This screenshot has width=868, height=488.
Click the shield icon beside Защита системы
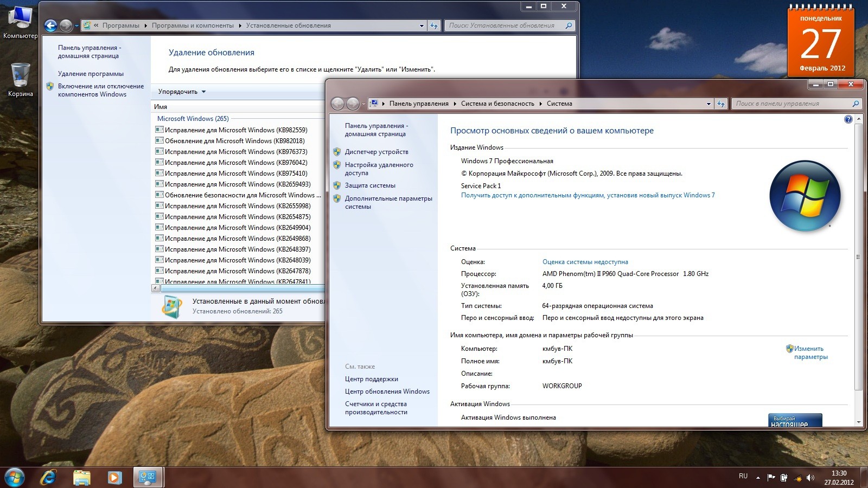(x=337, y=185)
